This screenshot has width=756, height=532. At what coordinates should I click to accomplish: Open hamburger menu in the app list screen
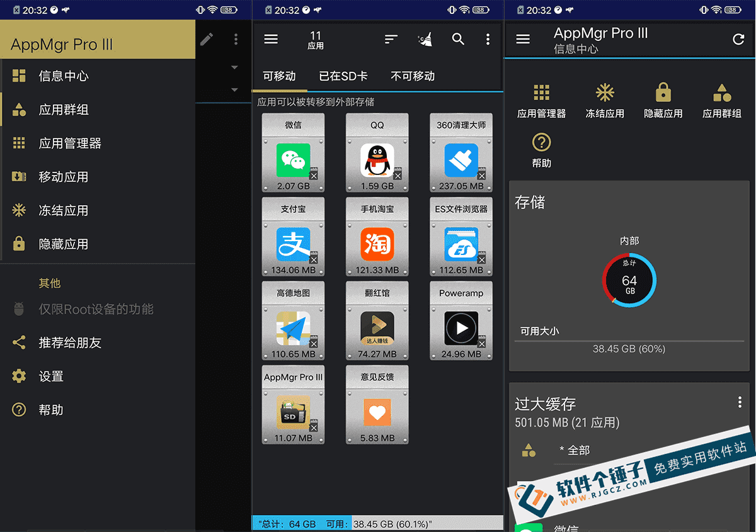271,39
